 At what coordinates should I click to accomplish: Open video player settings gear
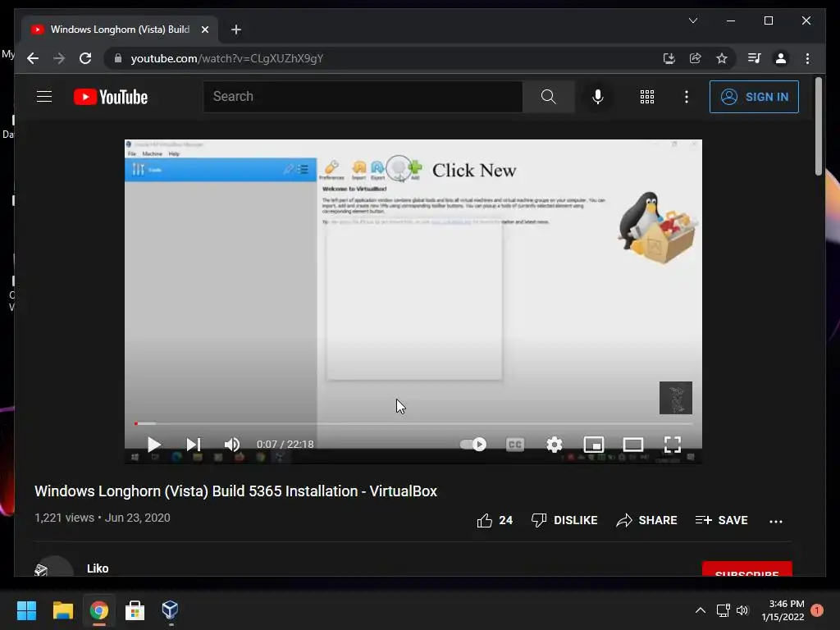coord(555,444)
